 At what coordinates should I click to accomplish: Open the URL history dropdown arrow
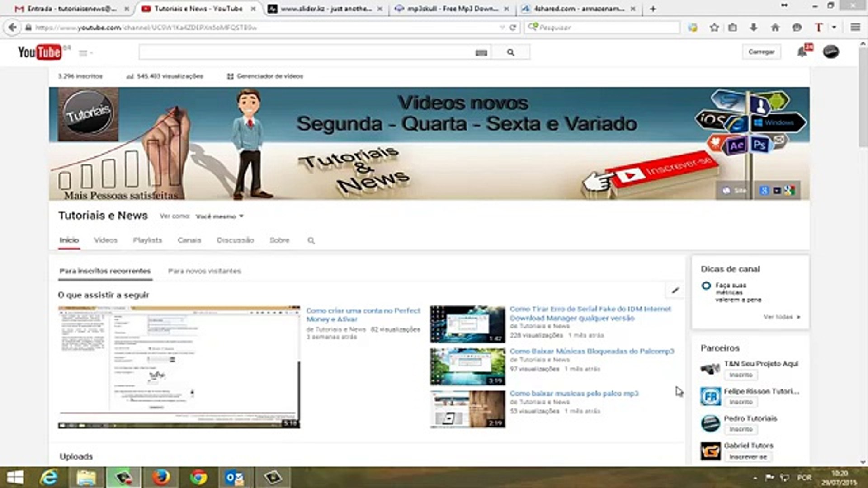pos(502,27)
